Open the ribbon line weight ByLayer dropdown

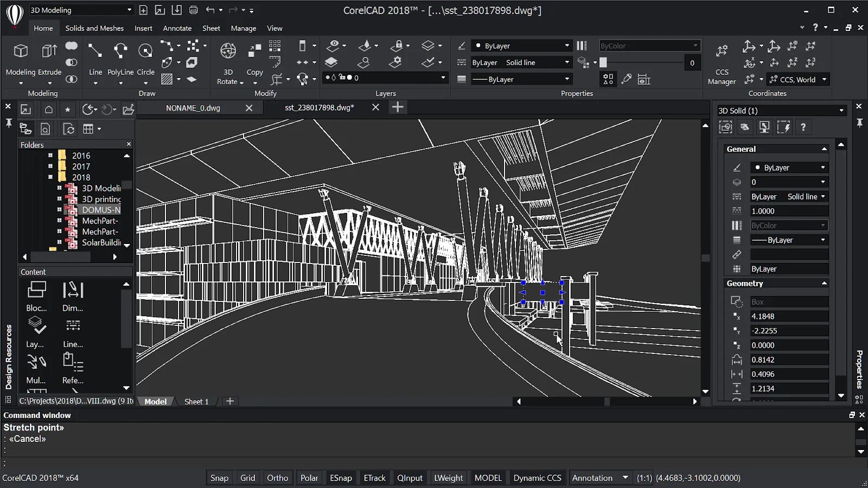click(x=522, y=79)
